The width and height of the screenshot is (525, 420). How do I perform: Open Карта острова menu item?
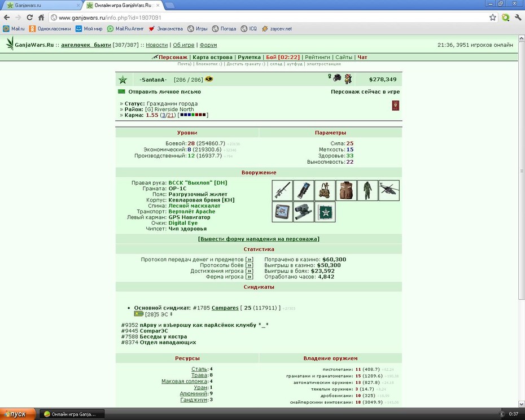click(213, 57)
